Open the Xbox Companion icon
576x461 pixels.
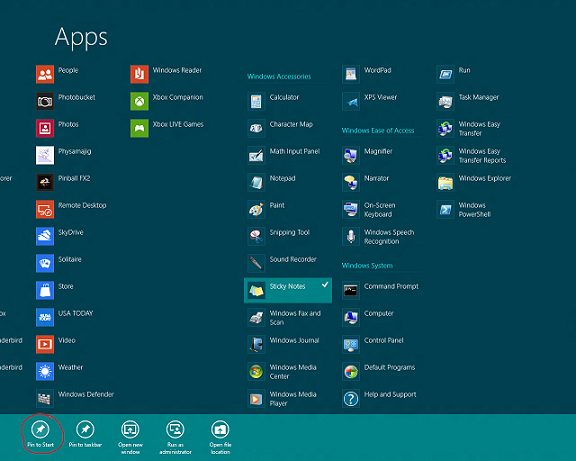tap(139, 101)
